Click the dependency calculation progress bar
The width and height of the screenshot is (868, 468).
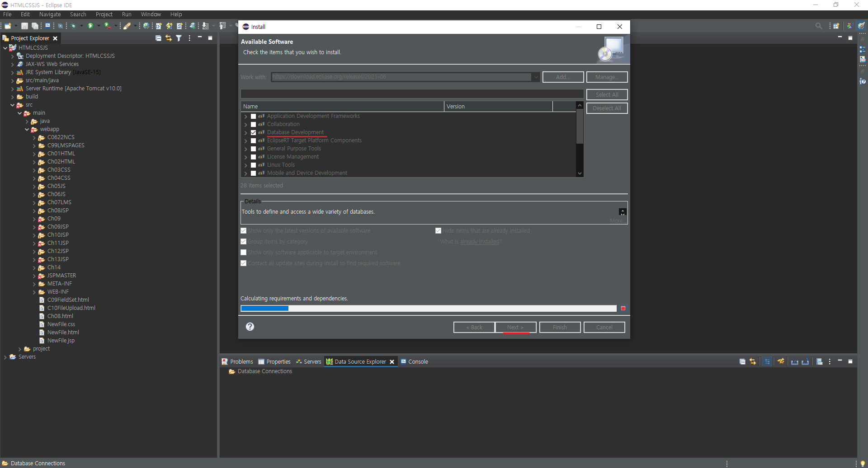(x=429, y=309)
